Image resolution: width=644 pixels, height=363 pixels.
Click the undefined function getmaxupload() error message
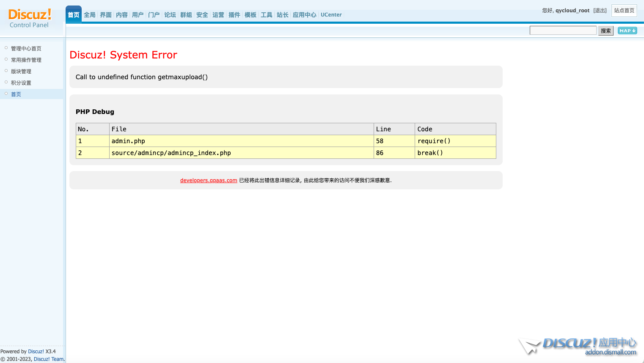point(142,77)
